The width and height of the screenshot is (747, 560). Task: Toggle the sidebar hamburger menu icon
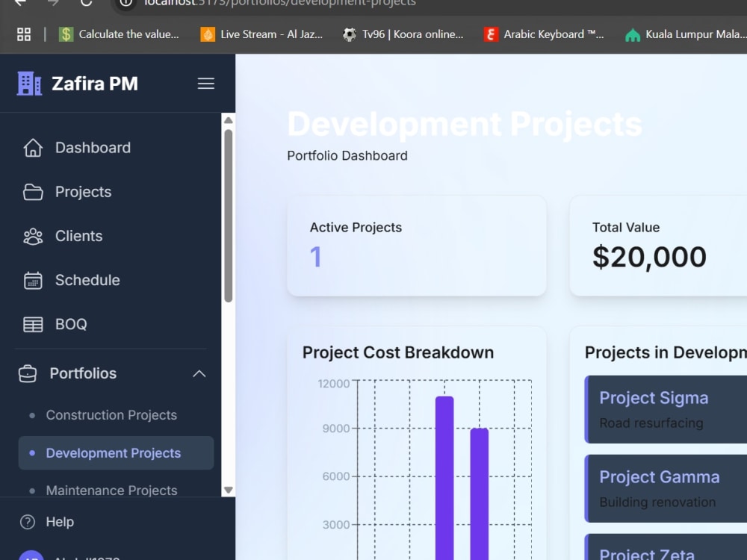206,84
